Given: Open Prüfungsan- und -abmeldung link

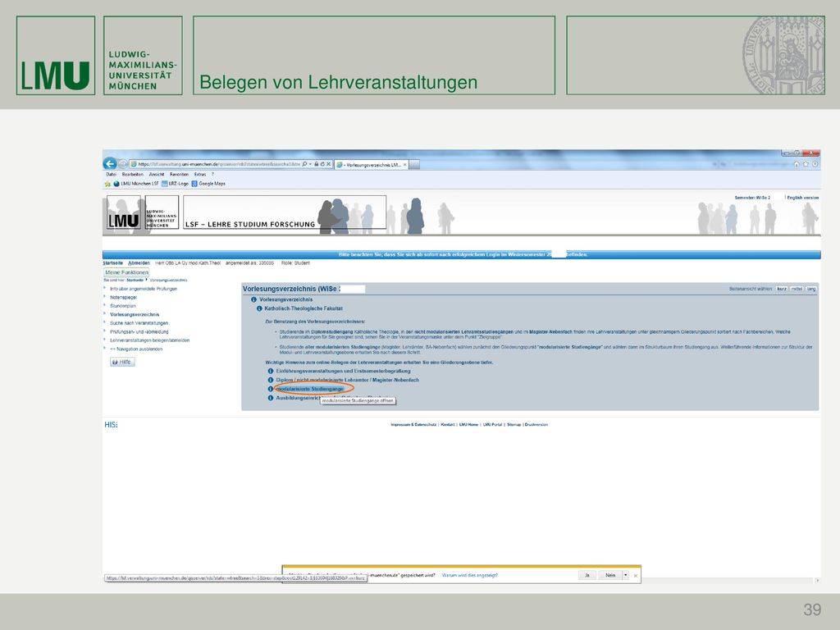Looking at the screenshot, I should [139, 331].
